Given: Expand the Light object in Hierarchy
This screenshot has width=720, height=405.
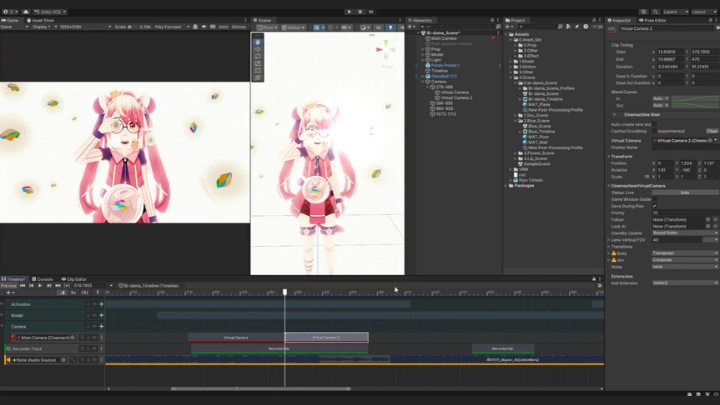Looking at the screenshot, I should (x=423, y=60).
